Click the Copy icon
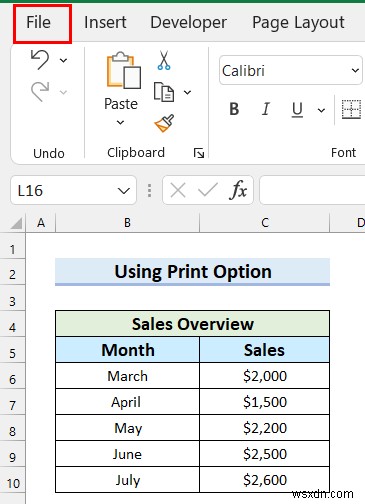The height and width of the screenshot is (504, 365). coord(164,92)
